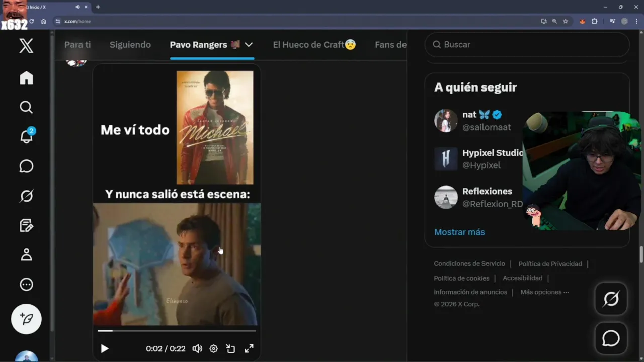Screen dimensions: 644x362
Task: Open Chrome profile avatar in toolbar
Action: pos(624,21)
